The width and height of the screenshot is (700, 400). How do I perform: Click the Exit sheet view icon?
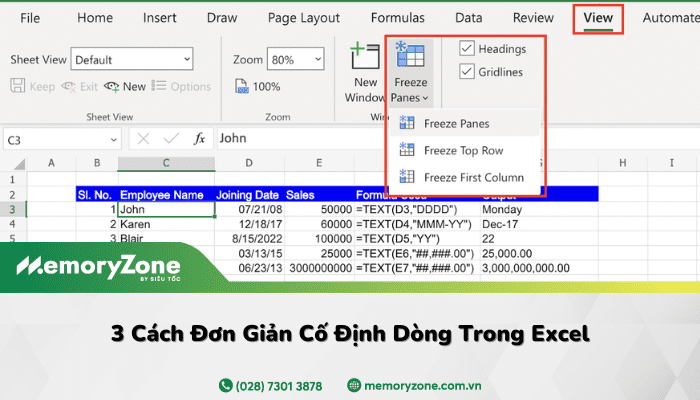click(x=68, y=86)
